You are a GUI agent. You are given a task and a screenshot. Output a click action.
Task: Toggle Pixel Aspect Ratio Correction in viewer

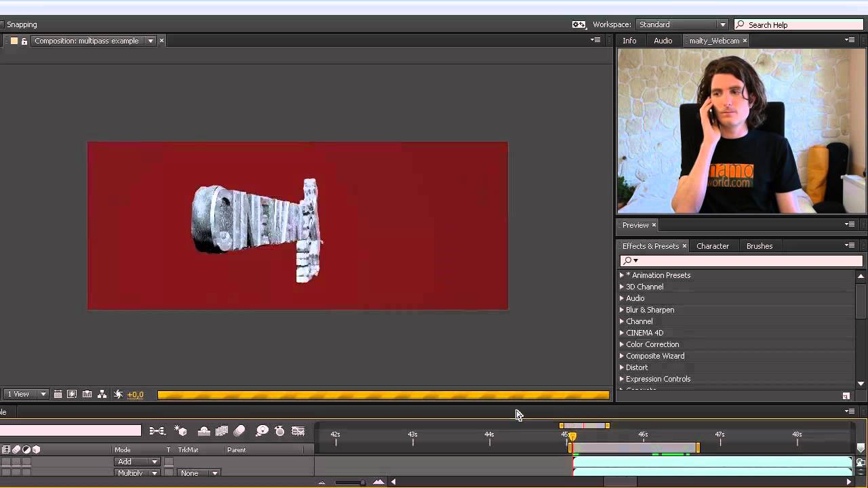point(58,394)
